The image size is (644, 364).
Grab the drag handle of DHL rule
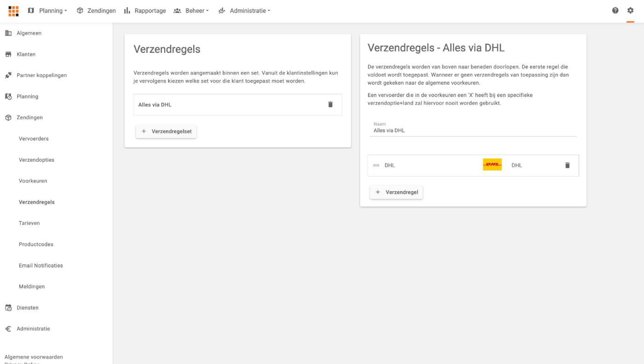[376, 165]
